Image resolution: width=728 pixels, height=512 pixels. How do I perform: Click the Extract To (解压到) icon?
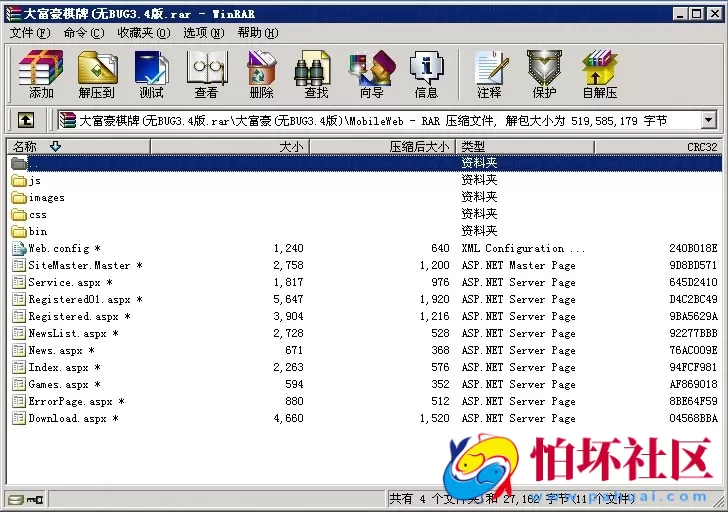pyautogui.click(x=97, y=74)
